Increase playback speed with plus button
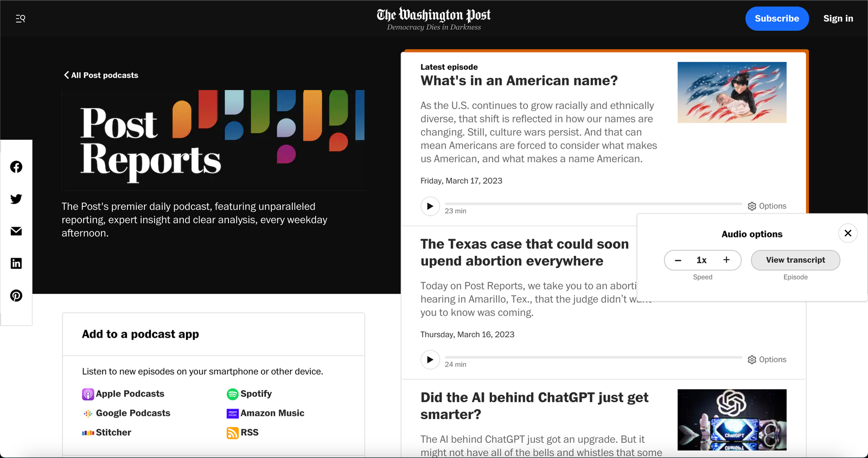 726,260
